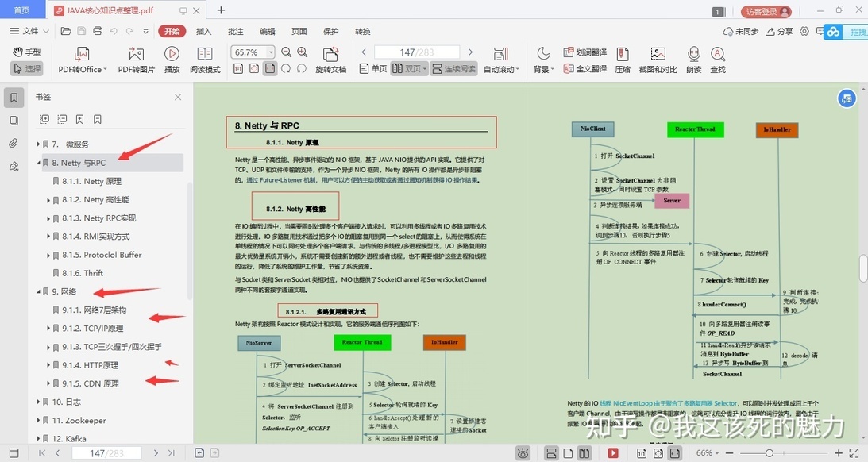Open the quick access toolbar dropdown arrow

pos(145,31)
